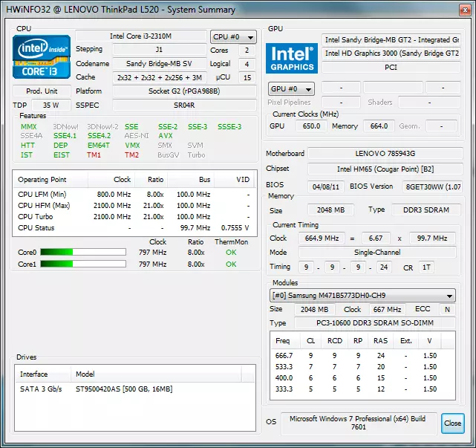The image size is (476, 448).
Task: Click the BIOS version 8GET30WW field
Action: click(x=433, y=186)
